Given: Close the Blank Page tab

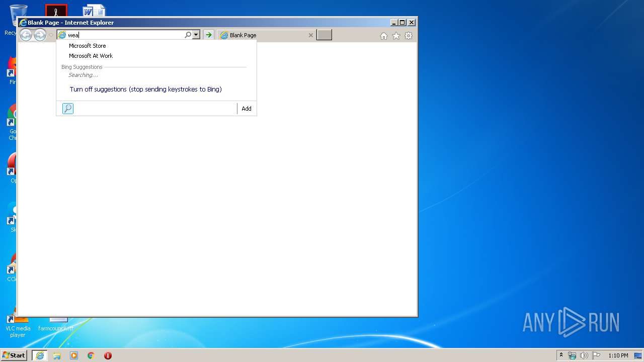Looking at the screenshot, I should coord(311,35).
